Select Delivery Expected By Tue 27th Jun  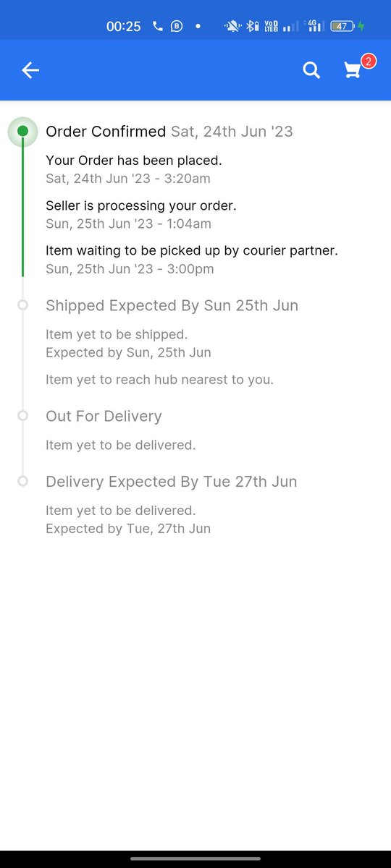(x=172, y=482)
